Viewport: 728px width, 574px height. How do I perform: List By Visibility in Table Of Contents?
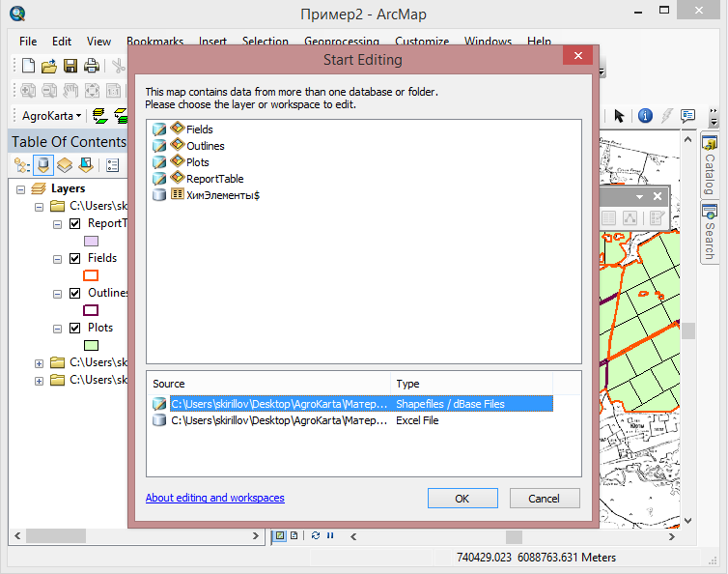(x=65, y=165)
